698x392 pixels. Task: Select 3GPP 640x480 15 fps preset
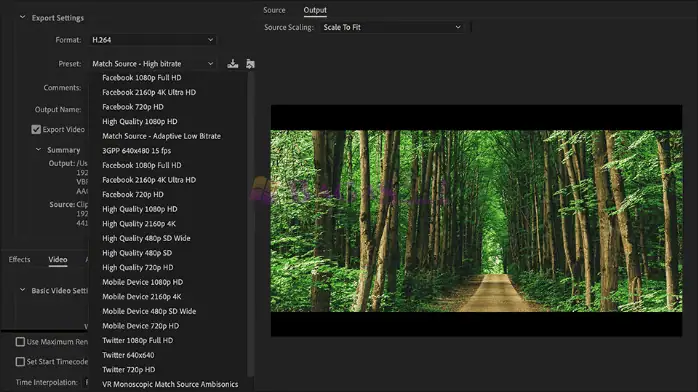pos(137,151)
